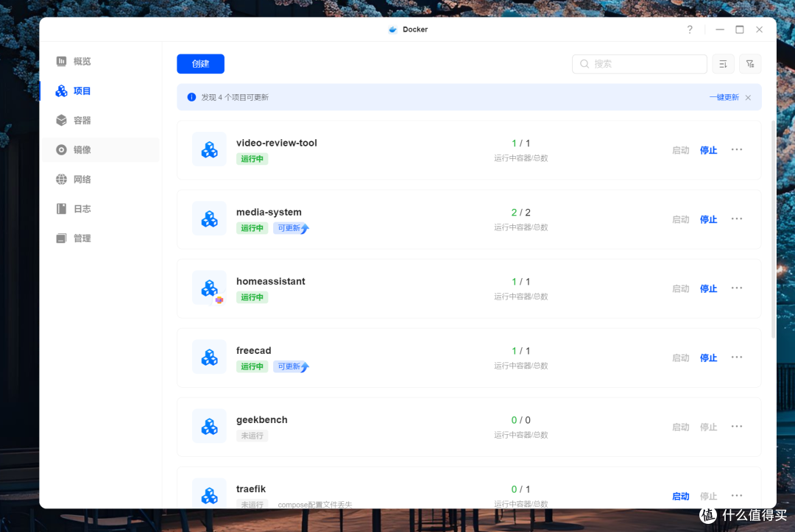The width and height of the screenshot is (795, 532).
Task: Click the search magnifier icon
Action: pos(584,64)
